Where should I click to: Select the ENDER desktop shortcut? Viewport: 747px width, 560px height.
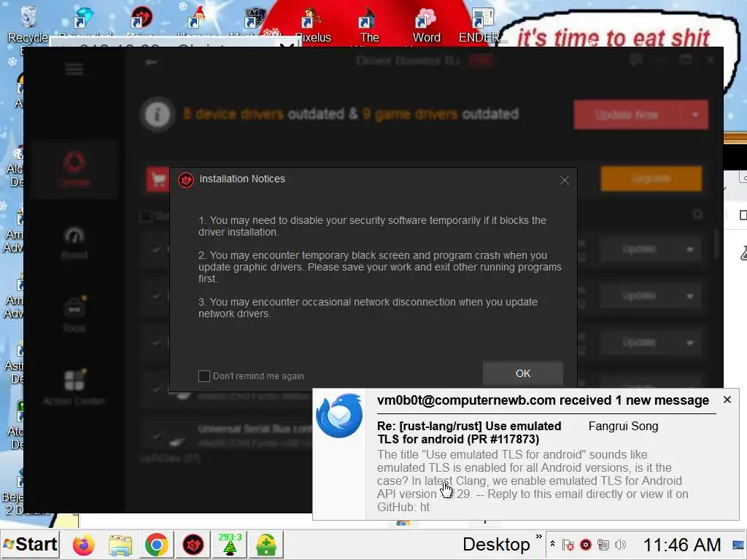[x=481, y=25]
